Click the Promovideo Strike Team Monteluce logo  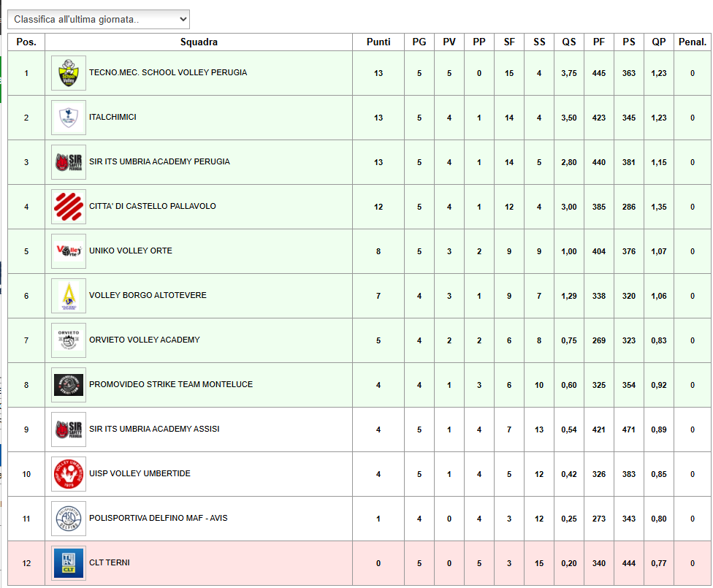[x=69, y=385]
